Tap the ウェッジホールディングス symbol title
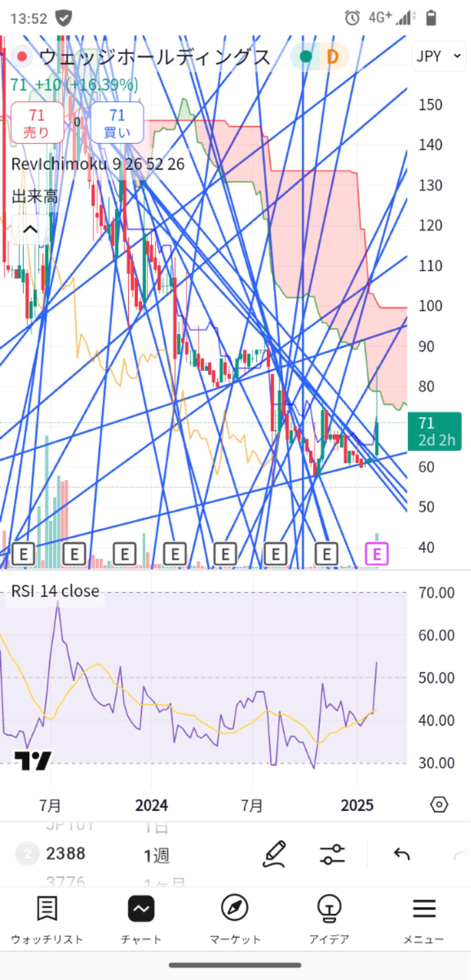 [x=155, y=57]
